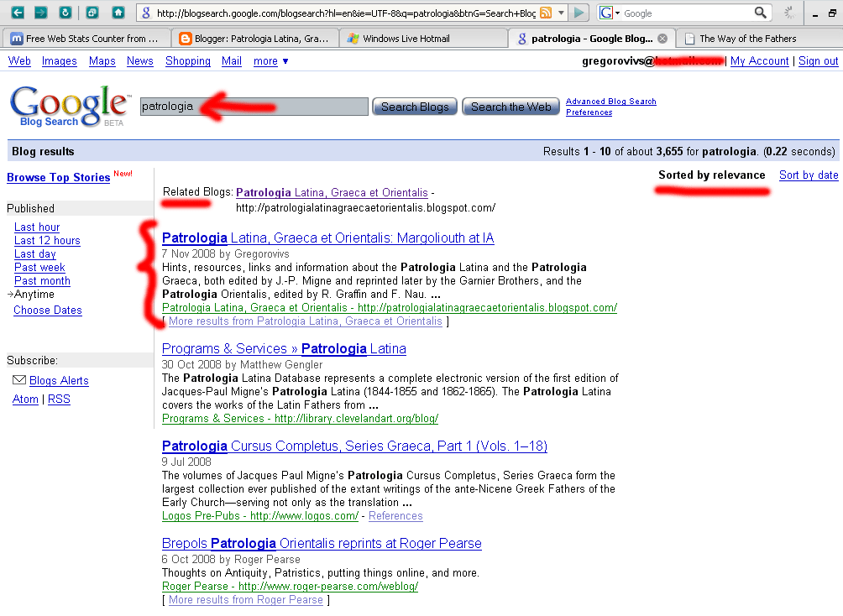Reload the page with the refresh icon

coord(65,13)
